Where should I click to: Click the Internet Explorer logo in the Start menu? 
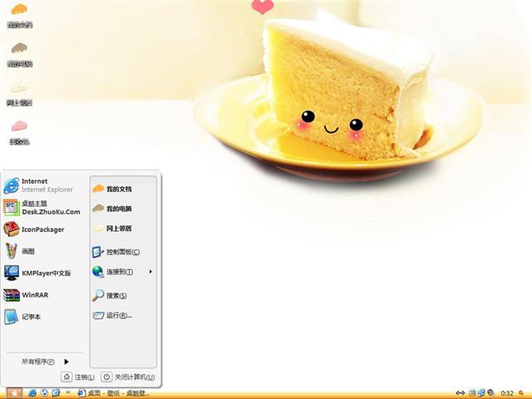(x=11, y=185)
